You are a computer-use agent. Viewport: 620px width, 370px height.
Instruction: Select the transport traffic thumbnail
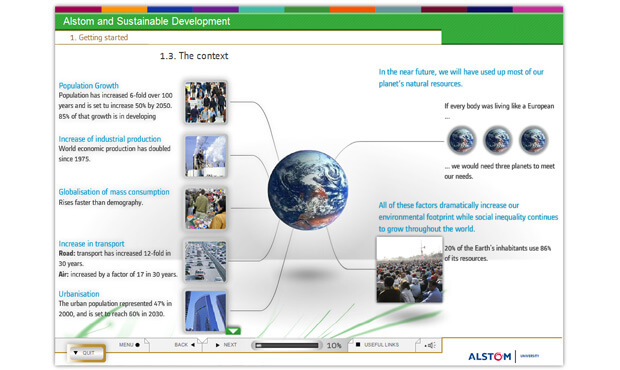tap(206, 261)
